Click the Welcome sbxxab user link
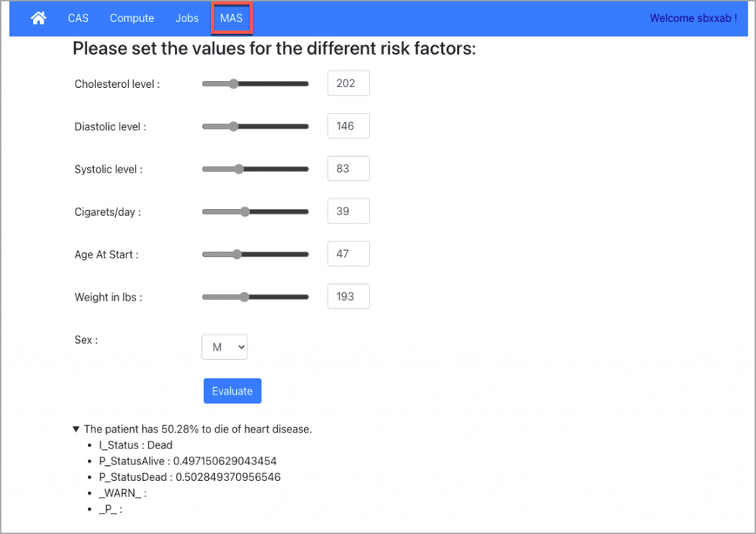The width and height of the screenshot is (756, 534). (x=693, y=18)
